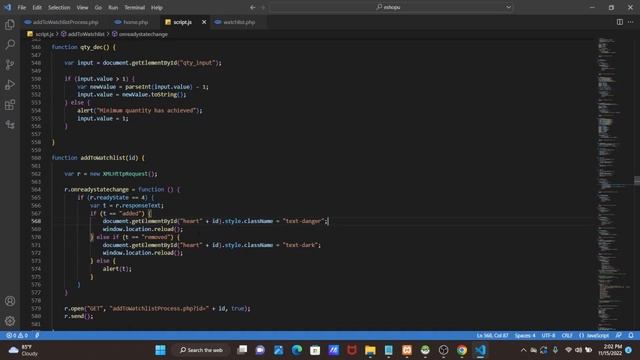Click script.js in the breadcrumb

click(x=44, y=34)
